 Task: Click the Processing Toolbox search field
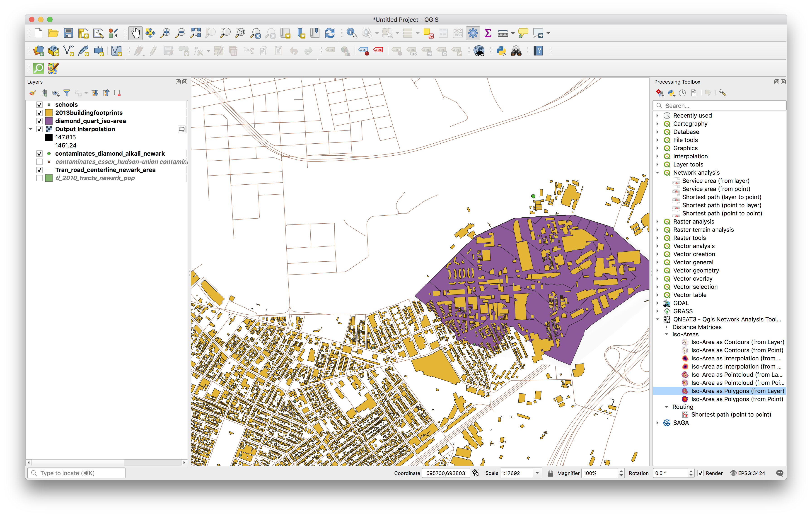[722, 106]
